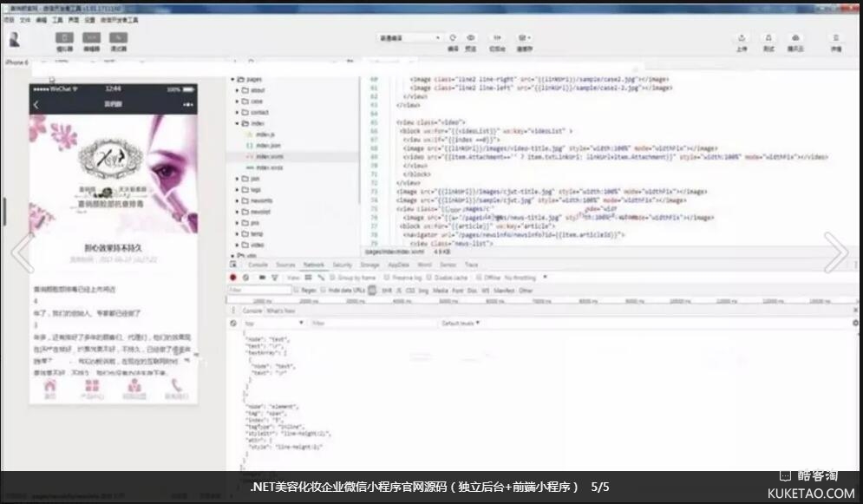Filter network requests by CSS
863x504 pixels.
coord(410,291)
